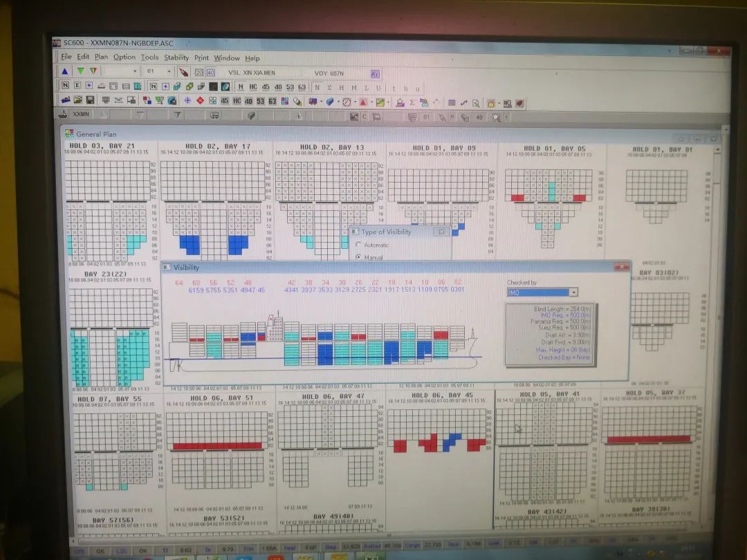Open the Plan menu

pyautogui.click(x=101, y=57)
